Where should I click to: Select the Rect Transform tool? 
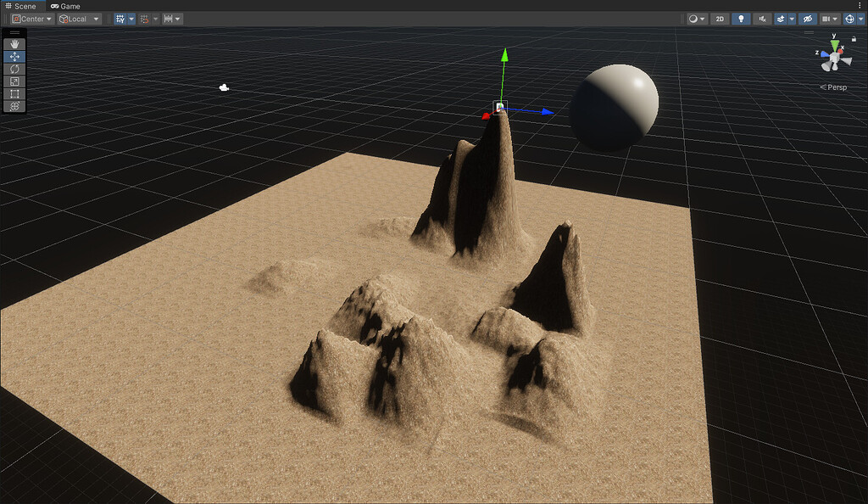[x=14, y=94]
